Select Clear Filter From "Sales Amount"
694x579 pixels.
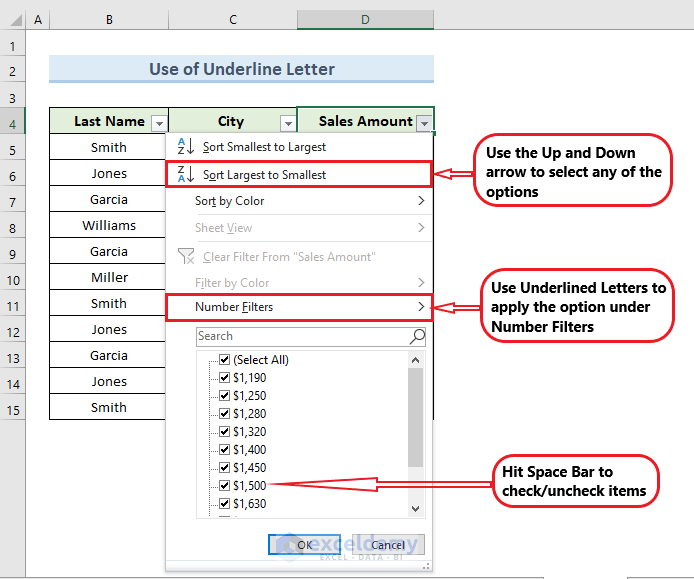(299, 256)
